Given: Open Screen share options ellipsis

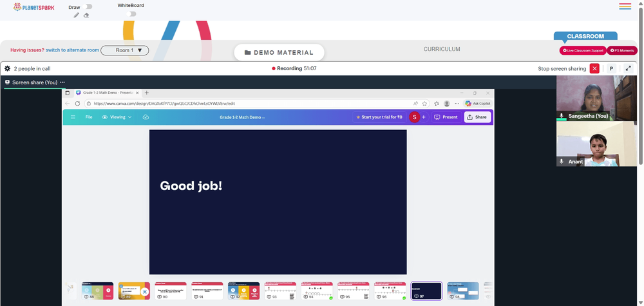Looking at the screenshot, I should 62,82.
